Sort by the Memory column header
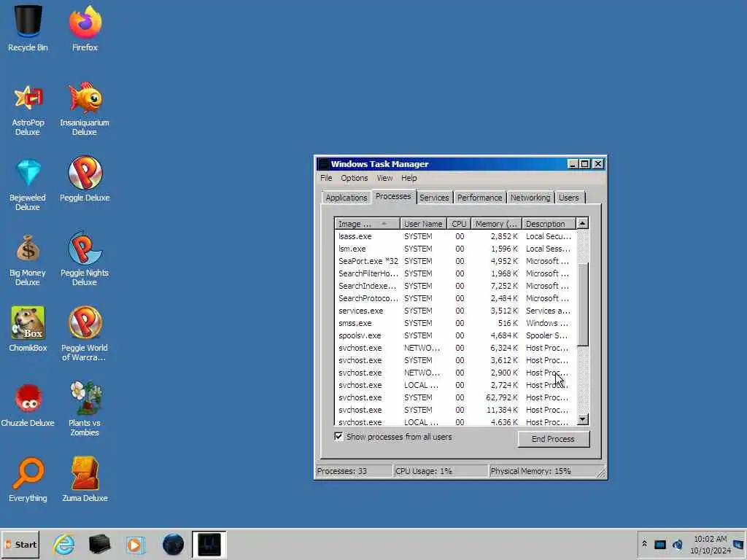This screenshot has width=747, height=560. (496, 224)
